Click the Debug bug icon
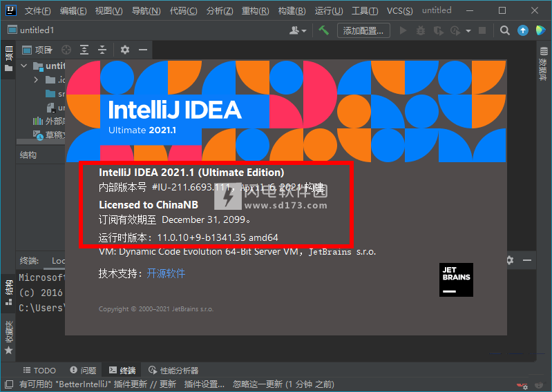552x392 pixels. pyautogui.click(x=420, y=31)
